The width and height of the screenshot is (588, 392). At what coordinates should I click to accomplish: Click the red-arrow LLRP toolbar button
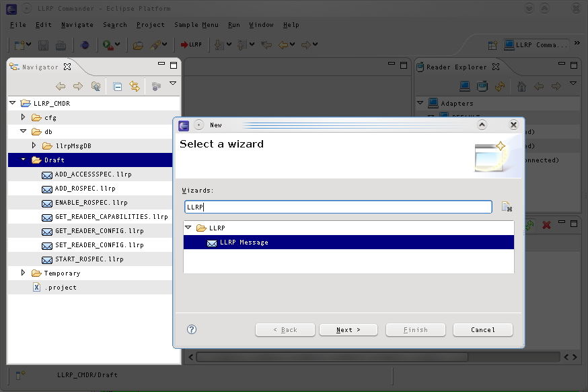coord(191,44)
